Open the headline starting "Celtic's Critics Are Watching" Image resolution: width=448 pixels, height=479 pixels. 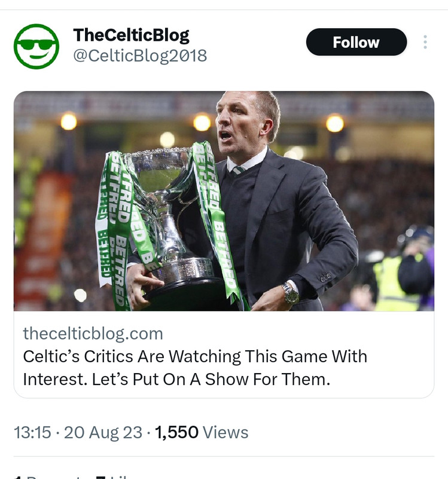195,356
